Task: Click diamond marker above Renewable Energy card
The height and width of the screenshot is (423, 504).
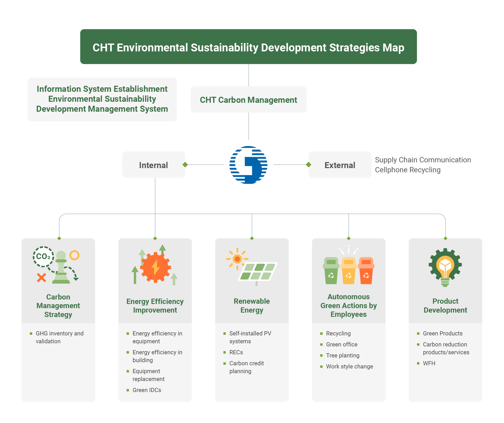Action: point(252,238)
